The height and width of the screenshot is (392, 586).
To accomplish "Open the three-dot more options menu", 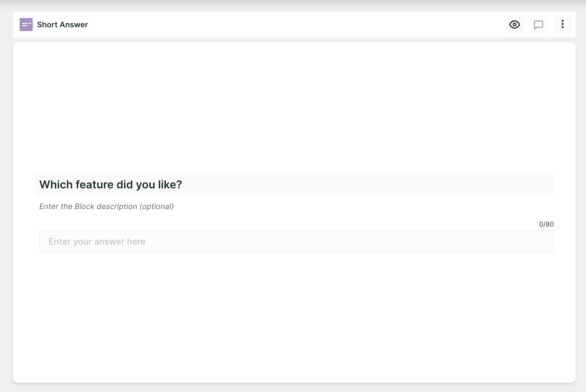I will (x=562, y=25).
